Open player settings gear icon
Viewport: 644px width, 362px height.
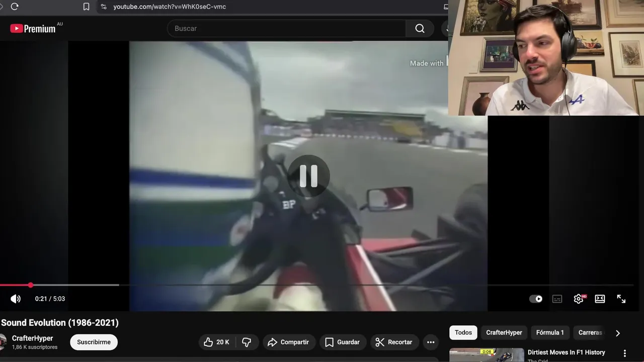click(x=579, y=299)
